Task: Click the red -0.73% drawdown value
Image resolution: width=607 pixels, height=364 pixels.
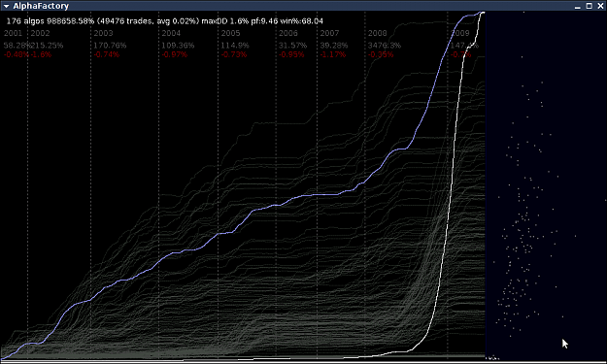Action: 234,54
